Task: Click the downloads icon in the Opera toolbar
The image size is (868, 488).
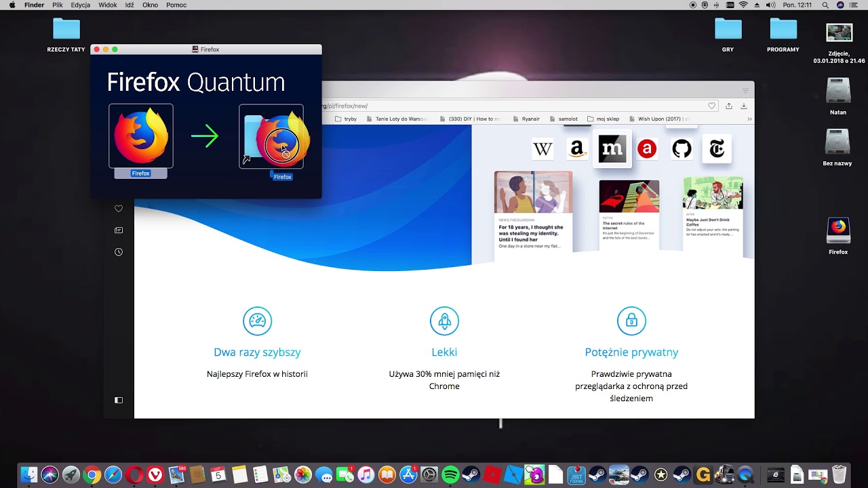Action: [744, 106]
